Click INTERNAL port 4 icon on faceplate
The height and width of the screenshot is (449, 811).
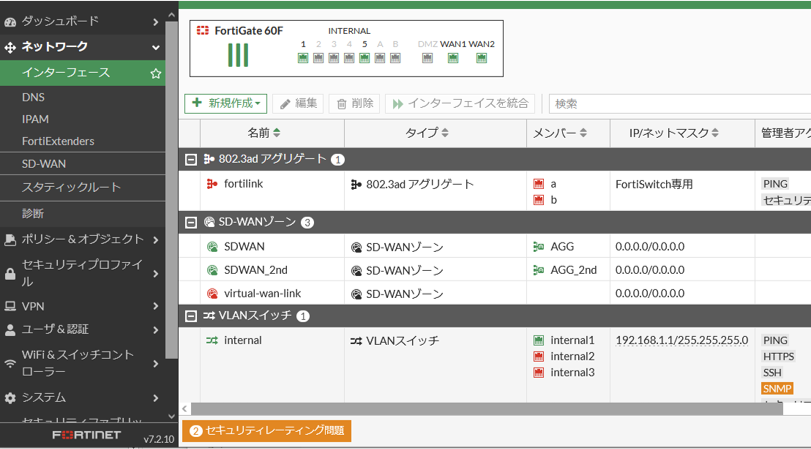pyautogui.click(x=349, y=58)
